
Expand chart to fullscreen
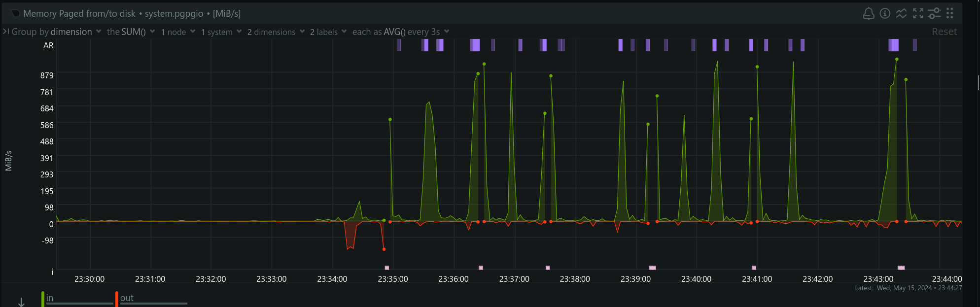(x=917, y=14)
